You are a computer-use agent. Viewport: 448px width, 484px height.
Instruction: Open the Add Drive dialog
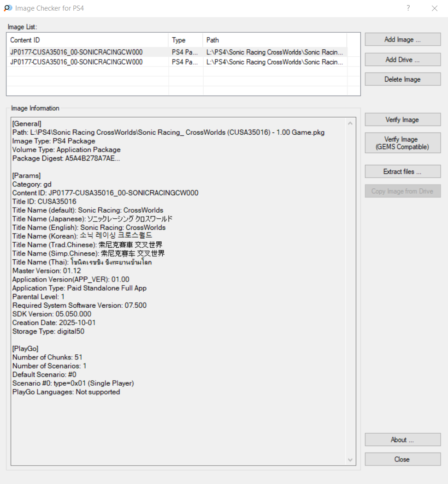402,60
